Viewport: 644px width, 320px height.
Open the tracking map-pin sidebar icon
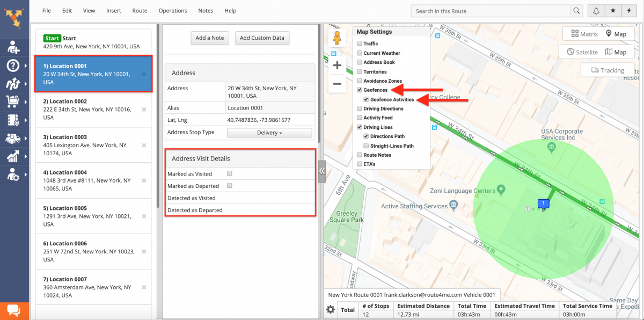click(13, 120)
